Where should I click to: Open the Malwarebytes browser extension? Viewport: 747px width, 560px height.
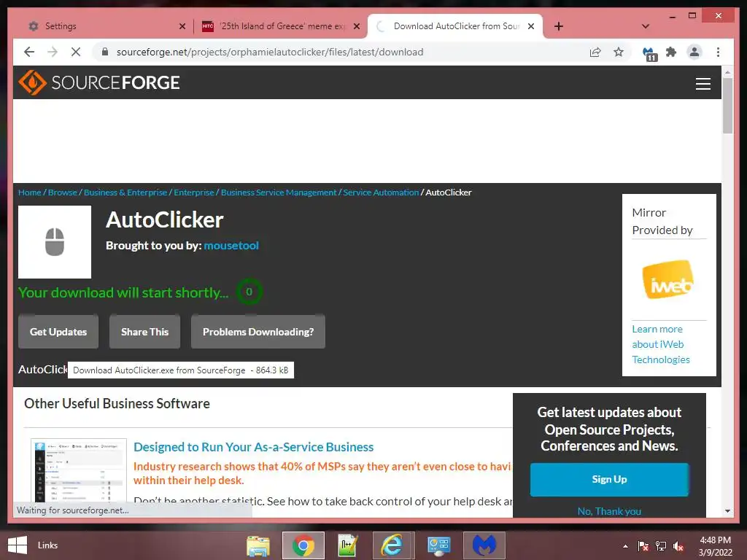click(649, 53)
